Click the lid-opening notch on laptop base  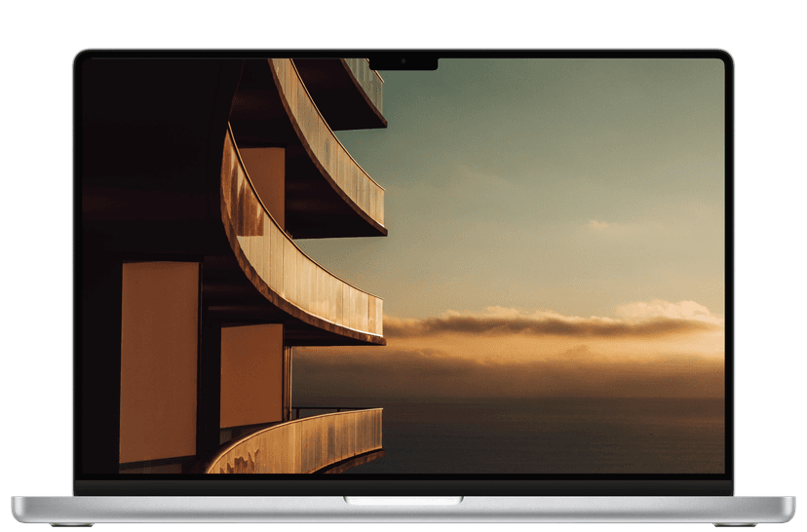[403, 500]
